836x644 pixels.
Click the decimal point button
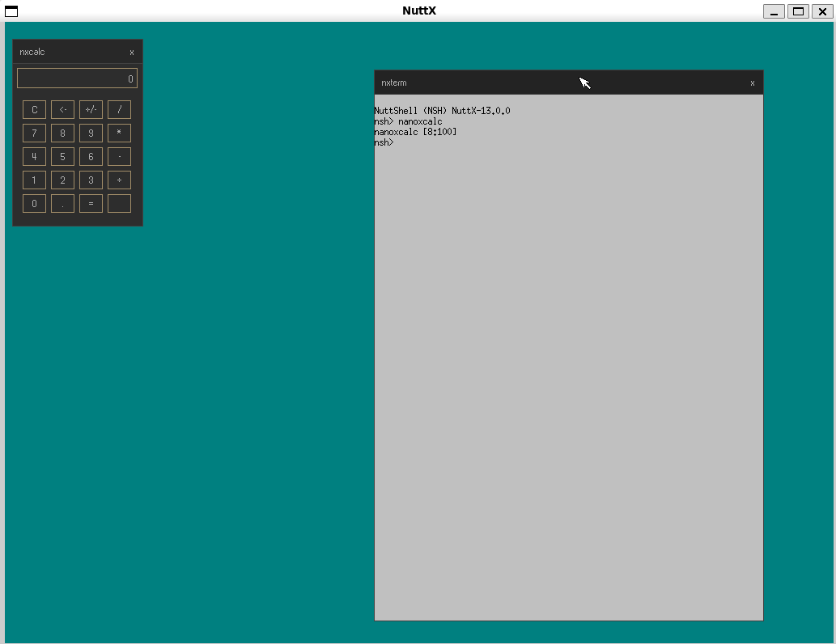coord(62,204)
